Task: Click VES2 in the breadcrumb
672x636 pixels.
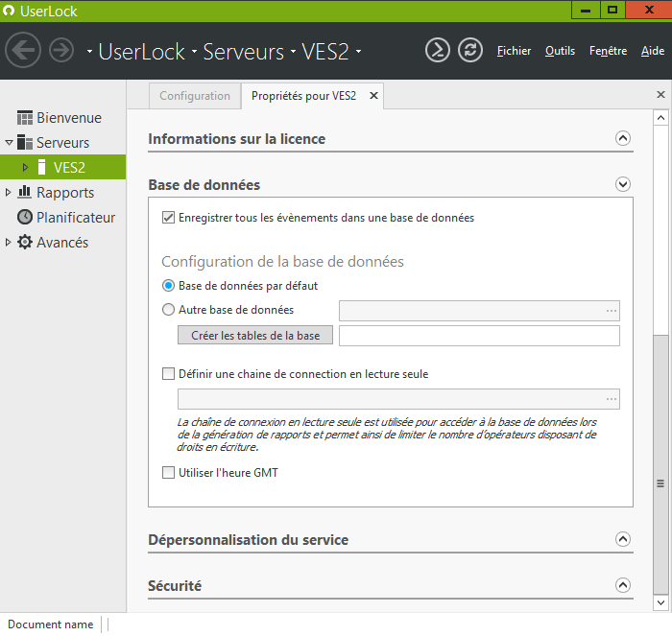Action: tap(325, 52)
